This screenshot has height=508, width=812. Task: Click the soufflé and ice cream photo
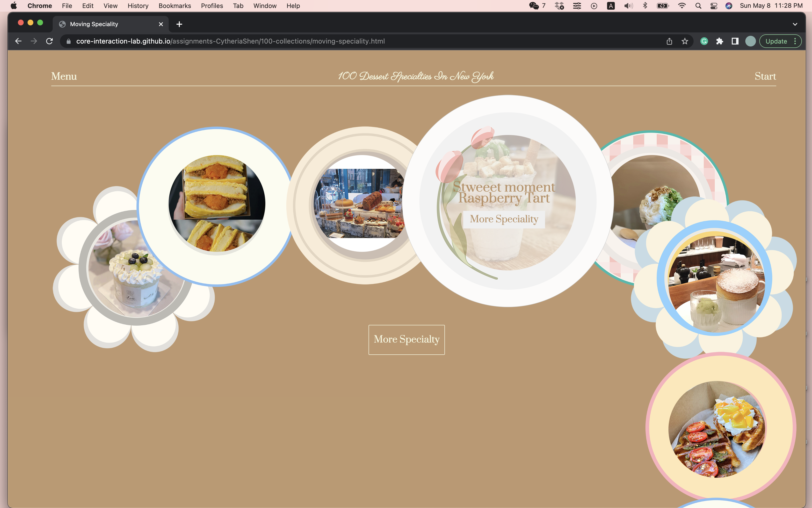pyautogui.click(x=716, y=284)
